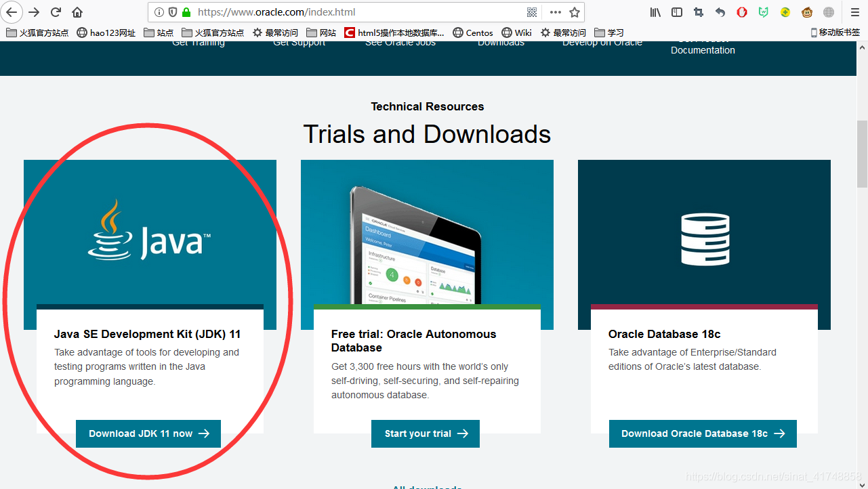Click the undo arrow toolbar icon

point(720,12)
